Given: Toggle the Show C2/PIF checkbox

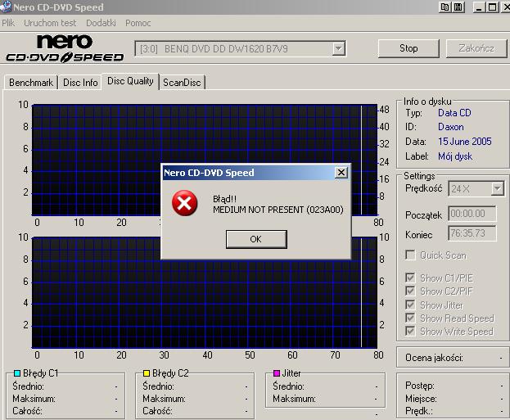Looking at the screenshot, I should (410, 291).
